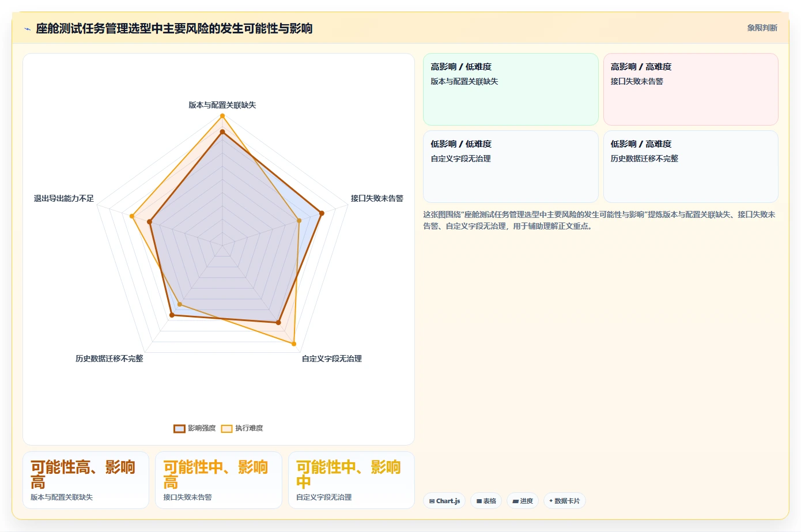The width and height of the screenshot is (801, 532).
Task: Click the chart title 座舱测试任务管理选型
Action: [174, 28]
